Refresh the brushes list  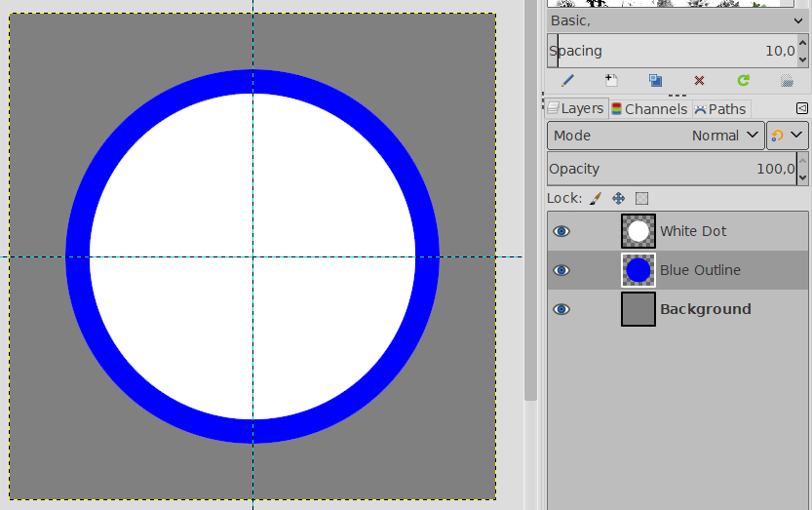(x=743, y=81)
